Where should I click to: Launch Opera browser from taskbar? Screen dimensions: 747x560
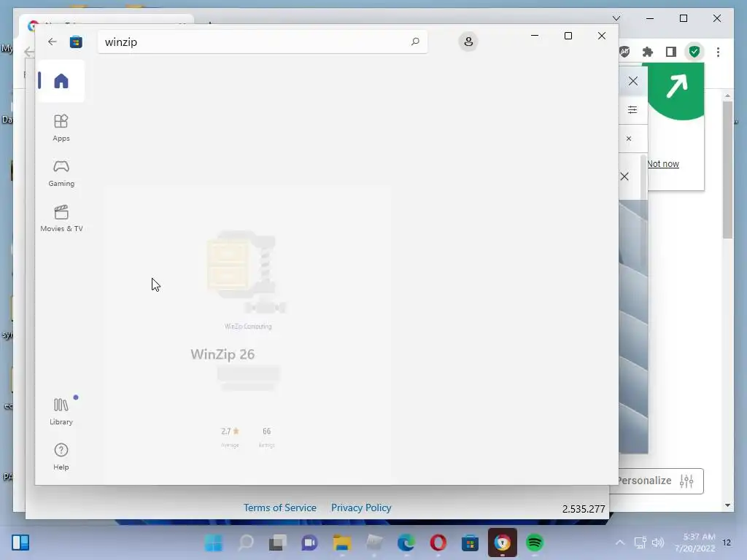[x=438, y=542]
